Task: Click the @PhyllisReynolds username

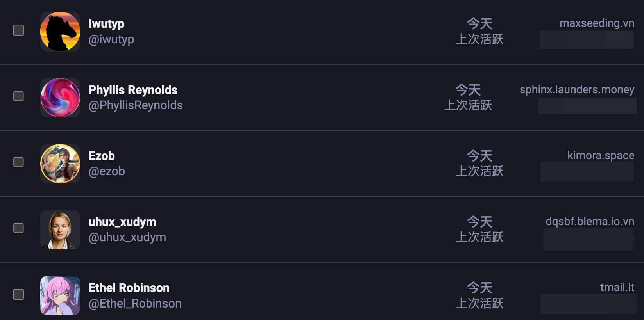Action: coord(136,105)
